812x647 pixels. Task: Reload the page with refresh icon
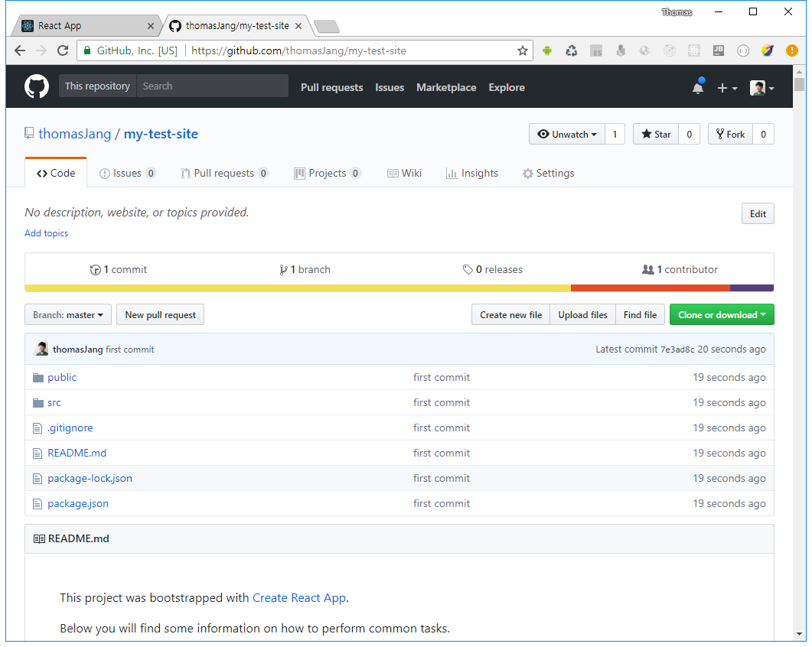tap(63, 50)
